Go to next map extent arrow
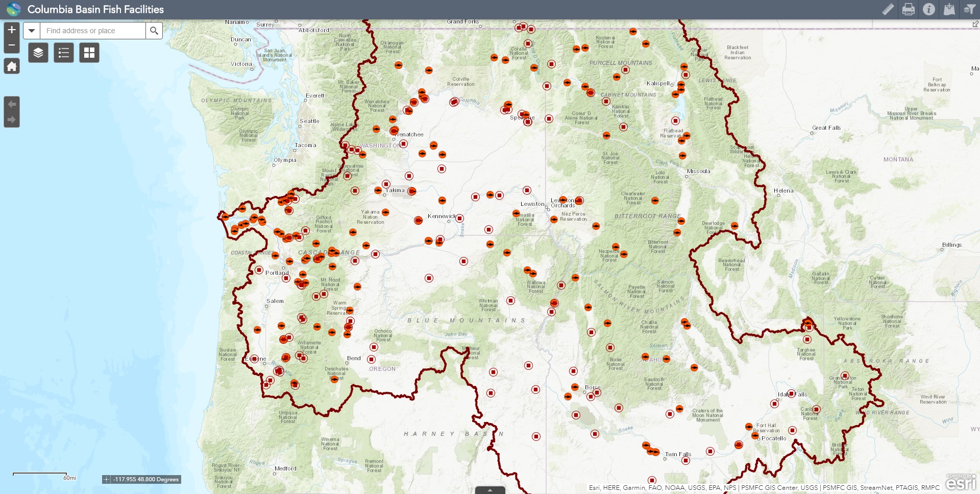This screenshot has height=494, width=980. (12, 120)
